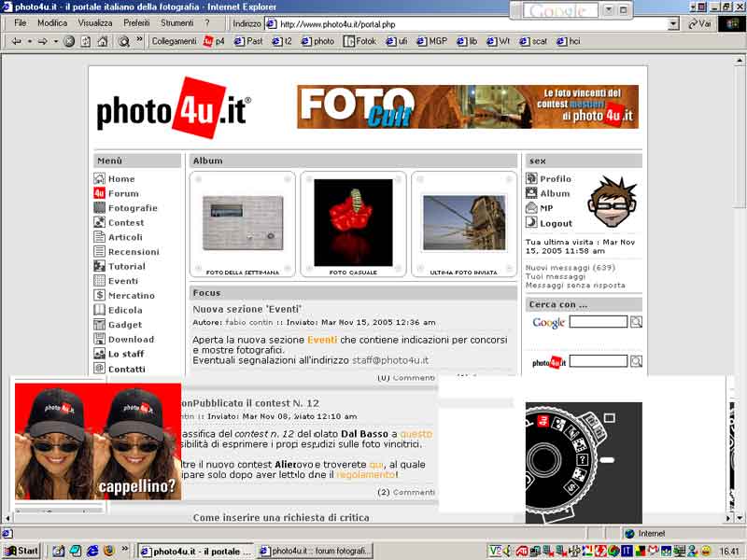Expand the toolbar overflow chevron beside Collegamenti
Image resolution: width=747 pixels, height=560 pixels.
[x=140, y=40]
